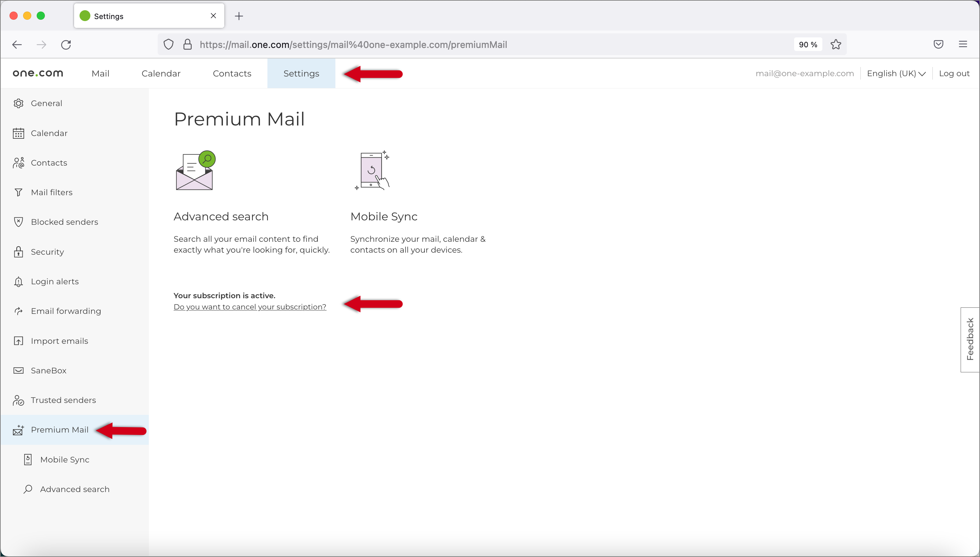This screenshot has height=557, width=980.
Task: Click the tracking protection shield icon
Action: [169, 45]
